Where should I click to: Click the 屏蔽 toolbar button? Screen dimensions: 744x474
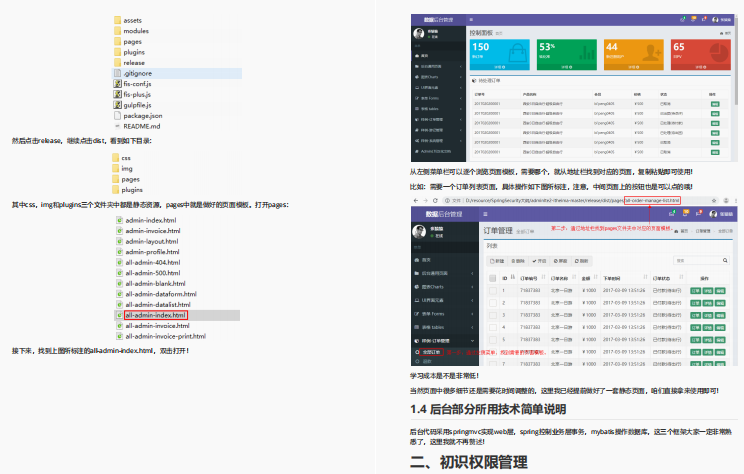click(560, 261)
